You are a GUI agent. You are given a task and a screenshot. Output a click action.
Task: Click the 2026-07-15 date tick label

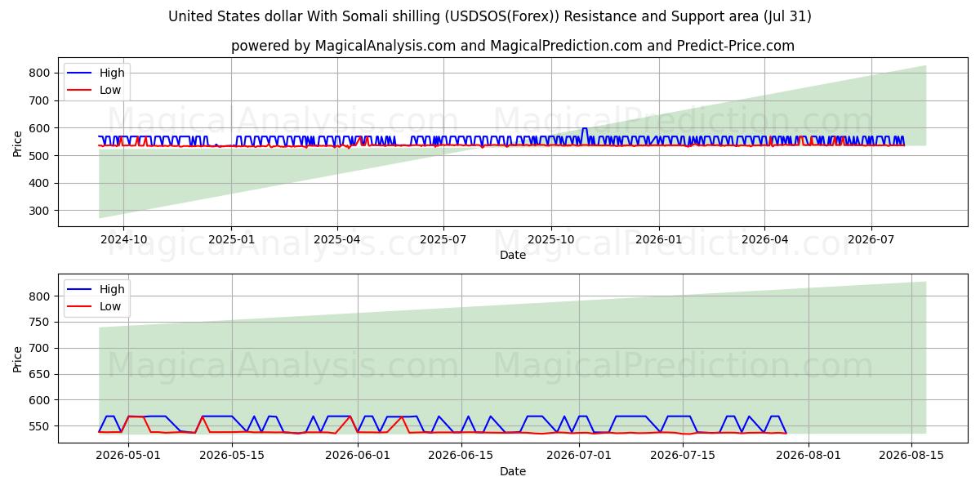[x=683, y=457]
